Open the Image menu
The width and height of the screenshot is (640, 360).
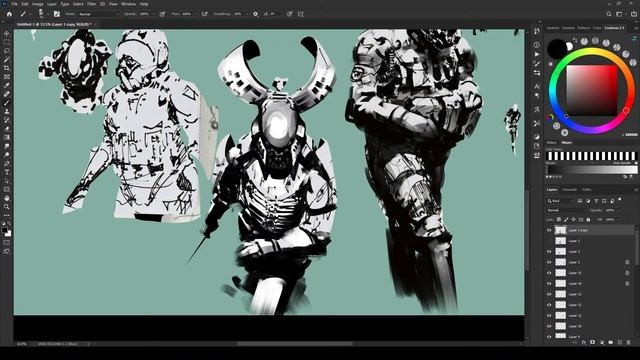click(x=38, y=4)
